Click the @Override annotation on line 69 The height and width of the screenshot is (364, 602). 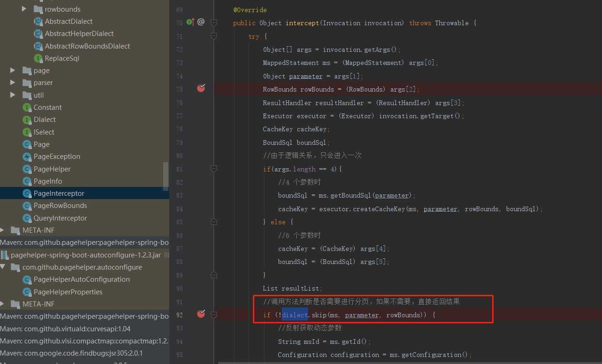[x=250, y=10]
